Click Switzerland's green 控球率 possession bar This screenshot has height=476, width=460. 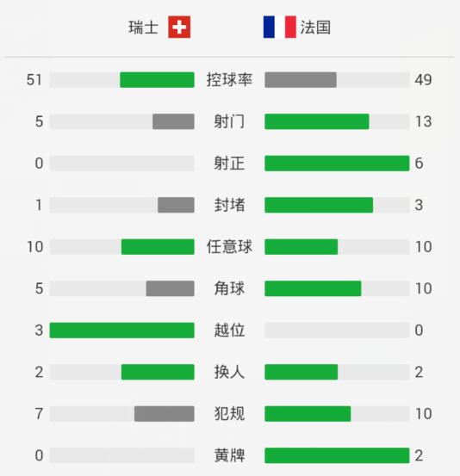point(157,80)
